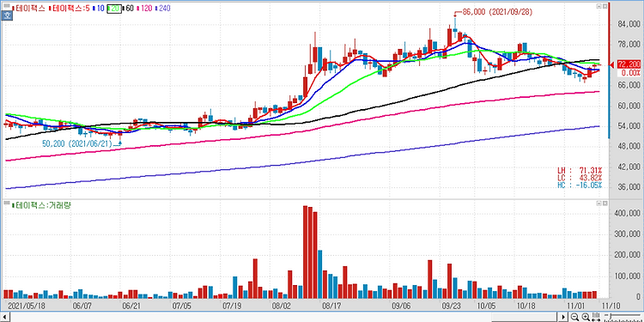Close the price chart panel
This screenshot has width=644, height=322.
(605, 6)
